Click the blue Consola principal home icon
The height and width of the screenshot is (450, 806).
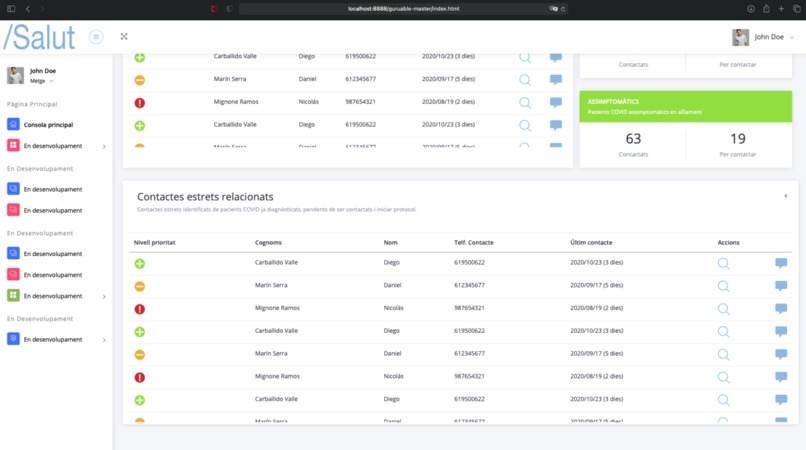[13, 124]
